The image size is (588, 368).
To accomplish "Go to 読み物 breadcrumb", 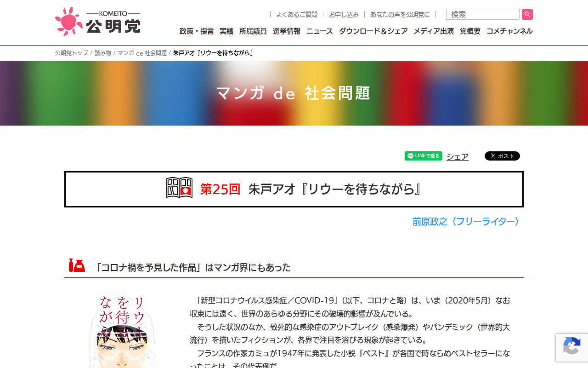I will [103, 53].
